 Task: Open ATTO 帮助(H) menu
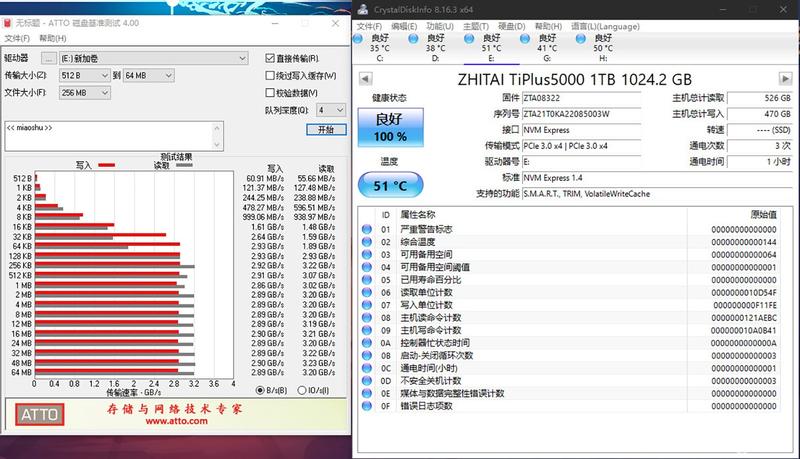(53, 38)
